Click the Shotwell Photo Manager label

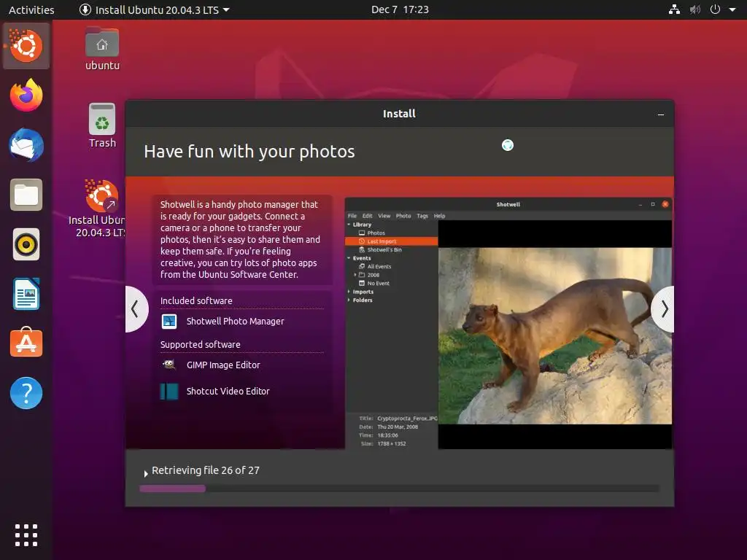(236, 322)
